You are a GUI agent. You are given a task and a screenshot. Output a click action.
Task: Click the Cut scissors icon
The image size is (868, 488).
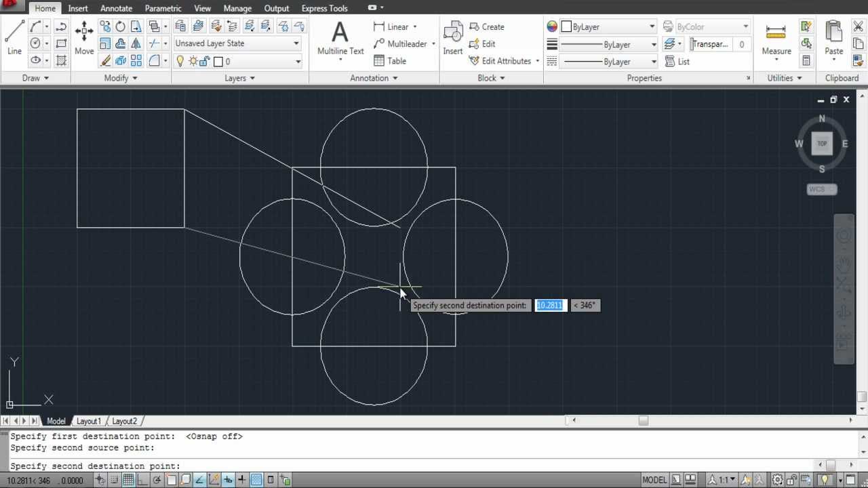(x=858, y=27)
